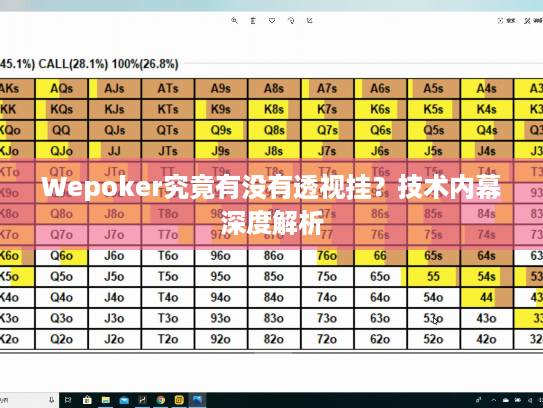Select the 76o cell
Screen dimensions: 543x408
point(327,256)
